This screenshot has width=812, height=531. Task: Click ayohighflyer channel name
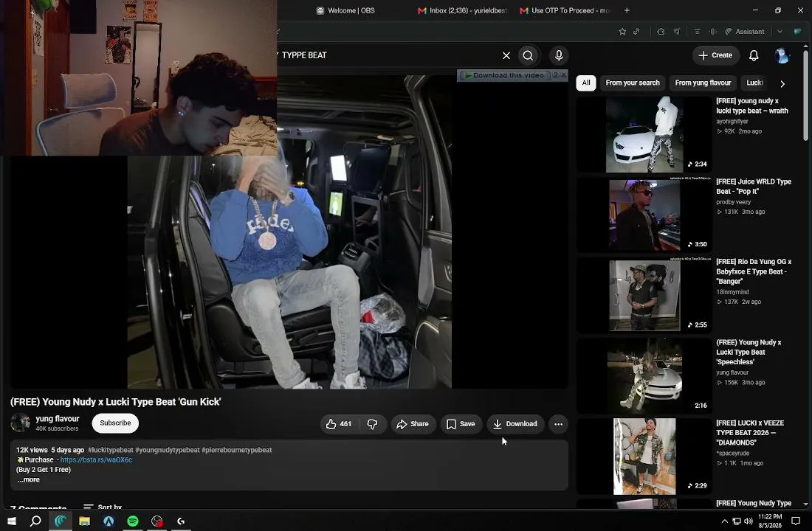click(x=732, y=121)
